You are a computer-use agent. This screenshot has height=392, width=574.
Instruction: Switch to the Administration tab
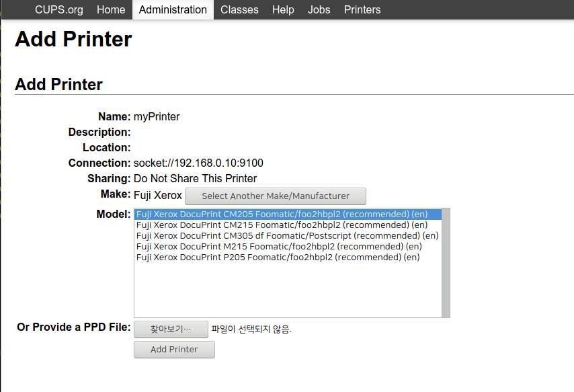point(173,9)
